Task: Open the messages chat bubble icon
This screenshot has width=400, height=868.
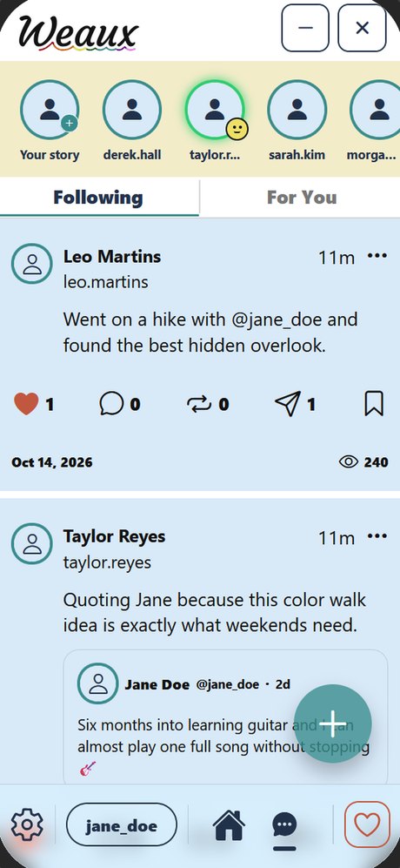Action: tap(284, 825)
